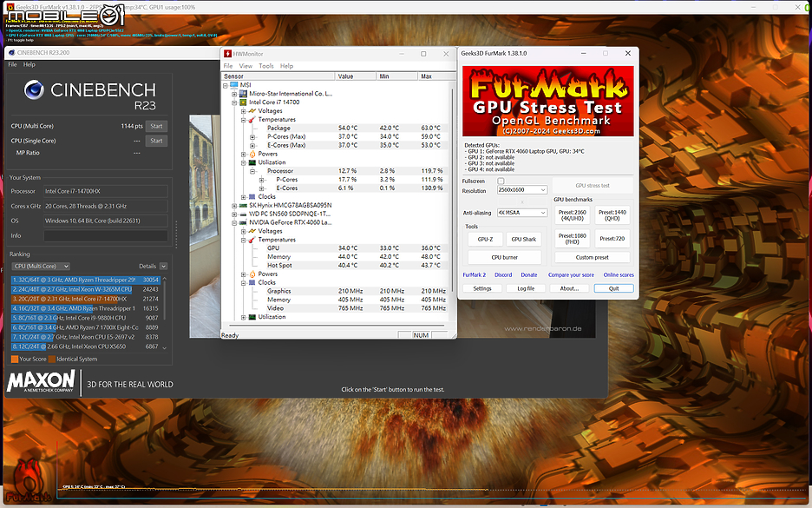812x508 pixels.
Task: Click the Clocks icon under Intel Core i7
Action: coord(252,197)
